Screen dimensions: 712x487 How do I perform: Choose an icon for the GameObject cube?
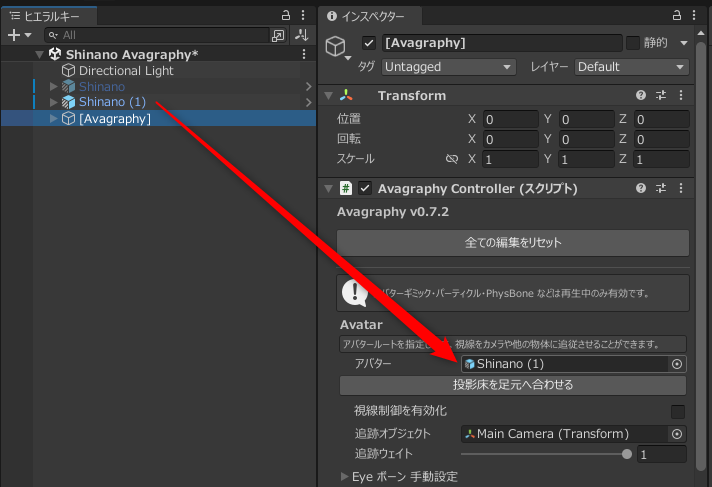pyautogui.click(x=337, y=47)
